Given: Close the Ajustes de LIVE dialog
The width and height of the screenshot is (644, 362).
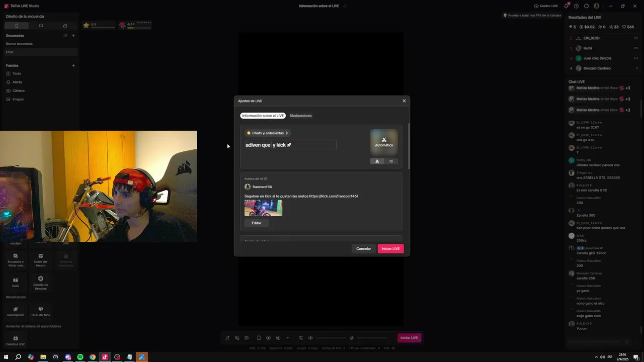Looking at the screenshot, I should (x=404, y=101).
